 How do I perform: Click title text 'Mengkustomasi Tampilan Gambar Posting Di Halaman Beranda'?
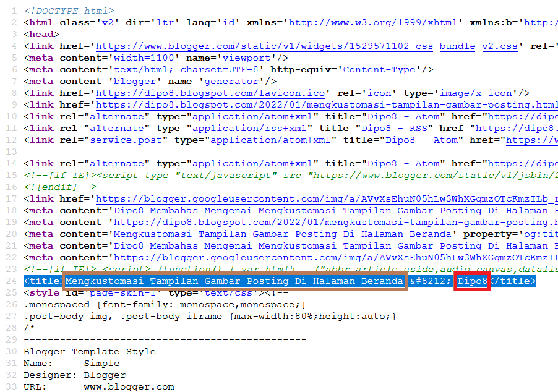point(234,281)
